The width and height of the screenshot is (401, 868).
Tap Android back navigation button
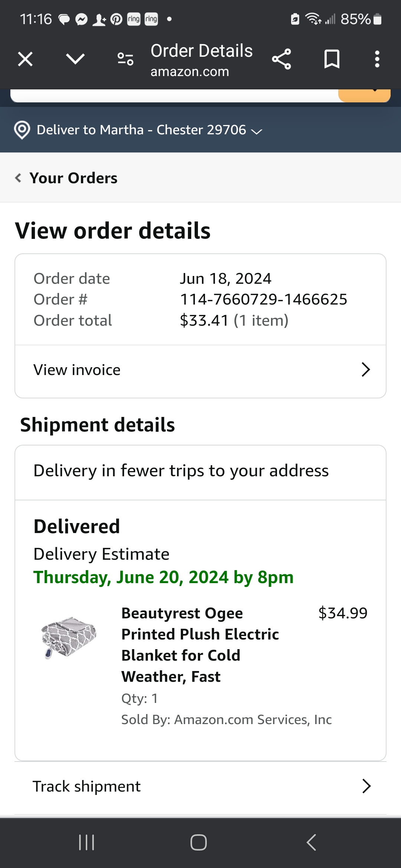[312, 842]
